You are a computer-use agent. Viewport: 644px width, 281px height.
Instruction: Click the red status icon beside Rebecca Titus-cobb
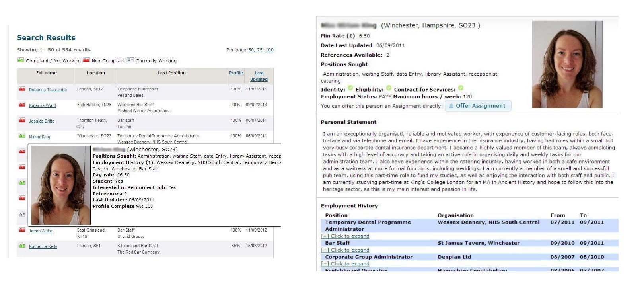click(x=22, y=89)
